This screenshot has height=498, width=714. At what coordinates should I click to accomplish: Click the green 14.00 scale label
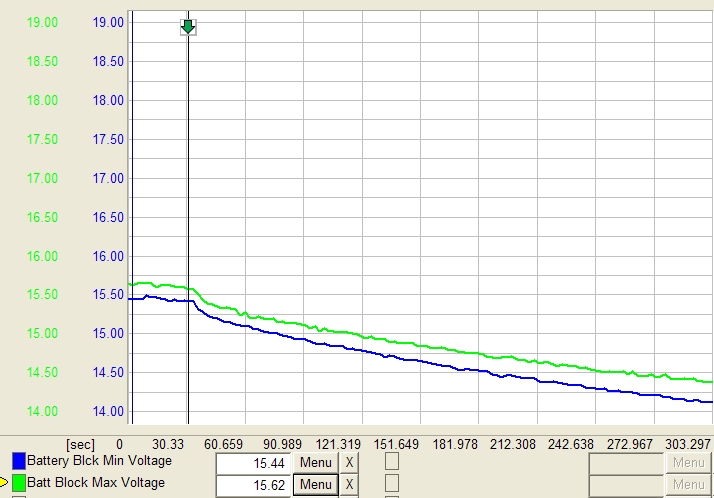(x=42, y=412)
